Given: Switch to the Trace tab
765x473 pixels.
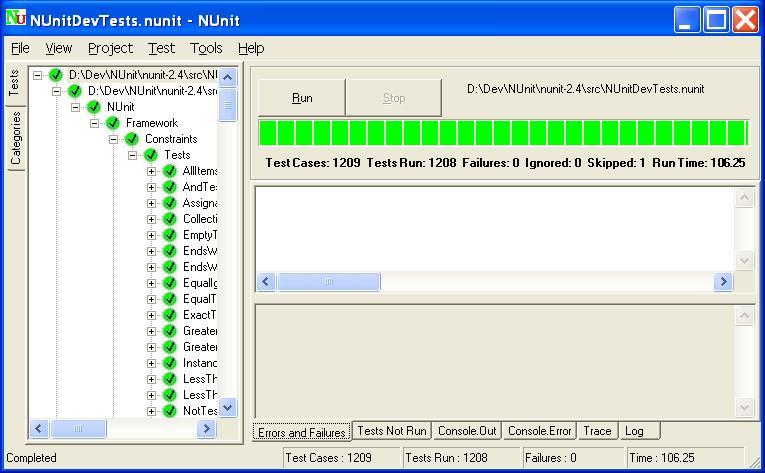Looking at the screenshot, I should (597, 431).
